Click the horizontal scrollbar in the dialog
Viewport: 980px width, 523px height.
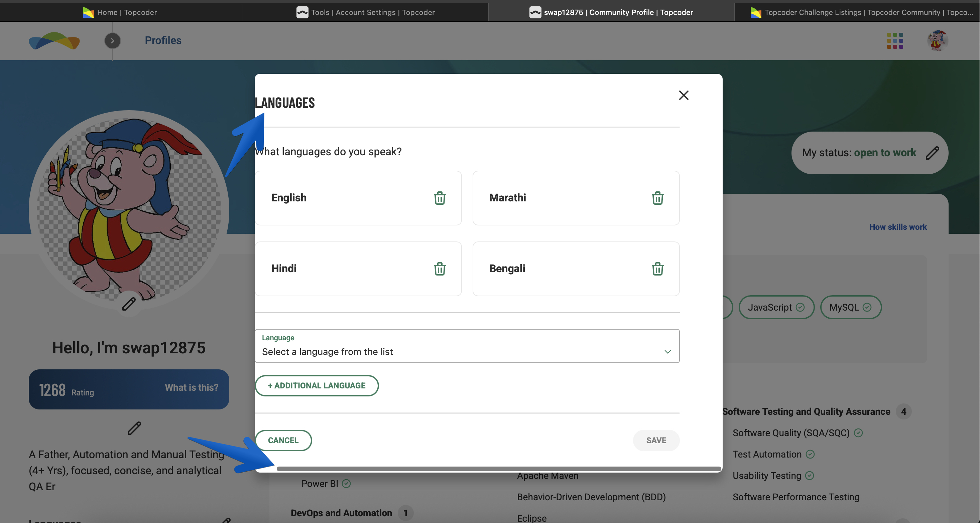[498, 469]
